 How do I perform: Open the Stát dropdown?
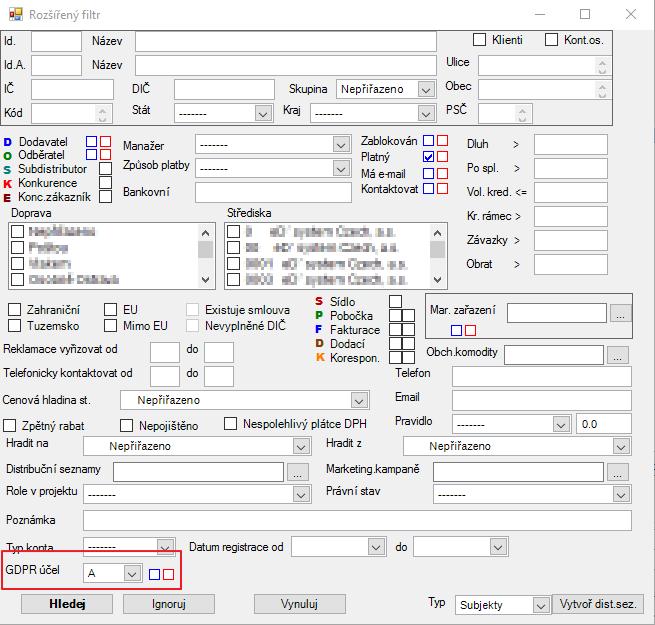click(263, 114)
